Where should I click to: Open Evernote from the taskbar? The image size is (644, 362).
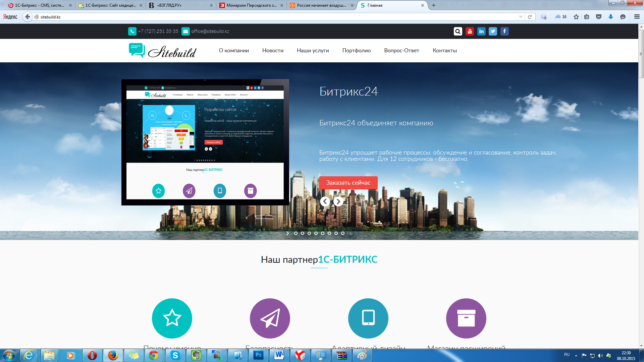[196, 355]
